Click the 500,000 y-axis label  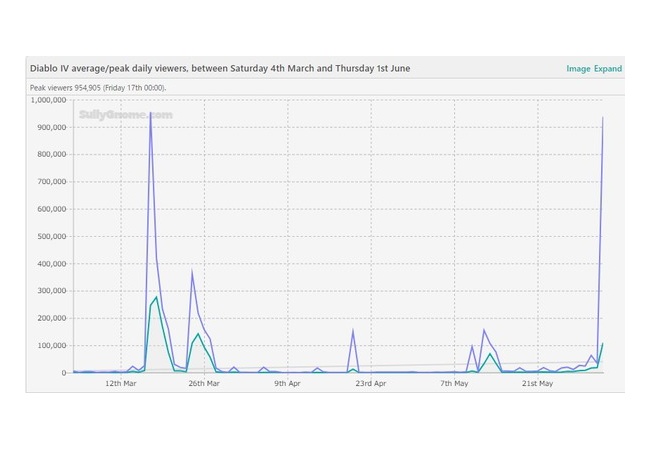(52, 236)
